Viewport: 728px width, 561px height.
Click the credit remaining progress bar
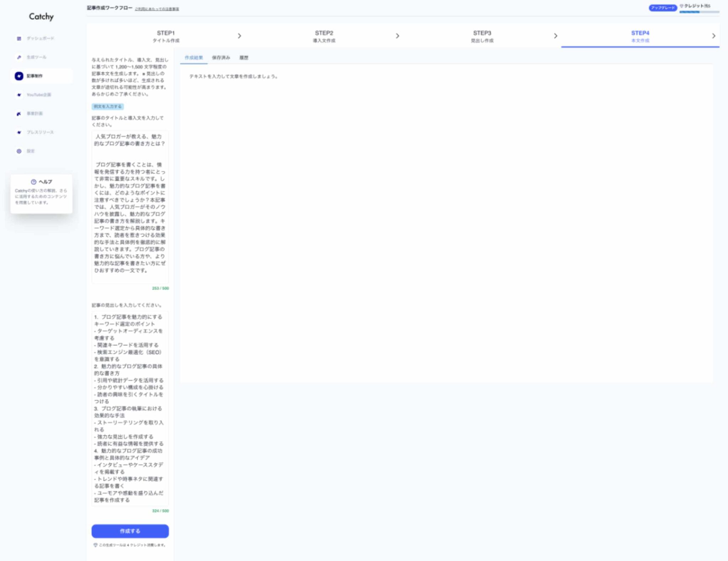(x=699, y=12)
